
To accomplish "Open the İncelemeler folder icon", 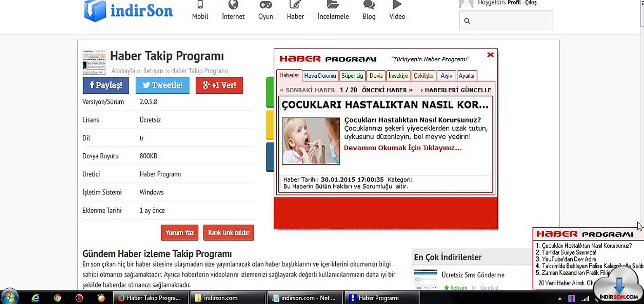I will (x=333, y=5).
